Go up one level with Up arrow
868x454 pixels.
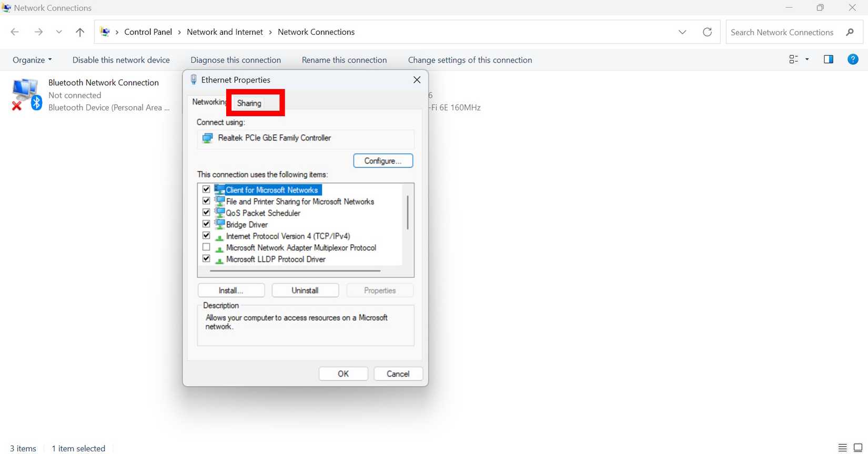click(x=80, y=32)
